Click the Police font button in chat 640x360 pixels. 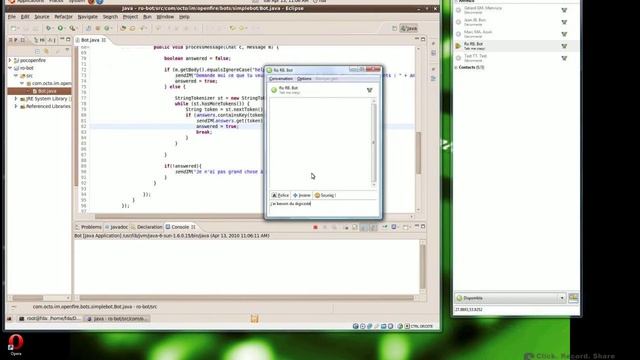tap(280, 196)
